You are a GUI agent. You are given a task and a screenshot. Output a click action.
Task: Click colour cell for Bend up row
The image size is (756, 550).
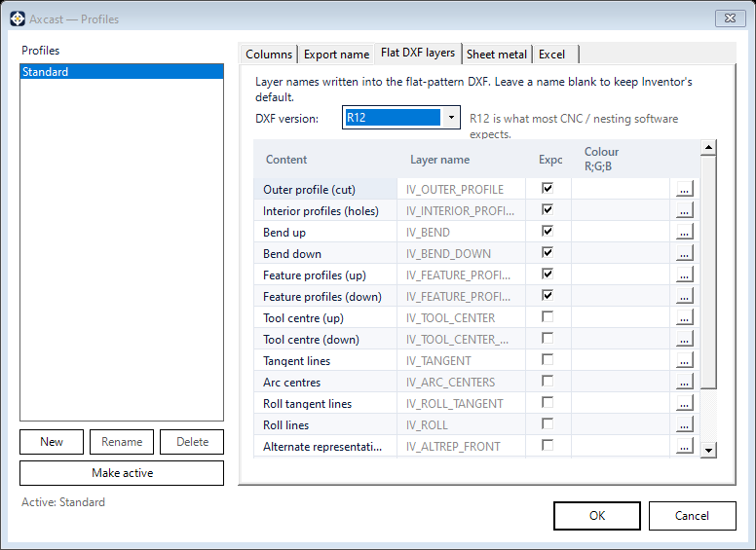coord(620,232)
